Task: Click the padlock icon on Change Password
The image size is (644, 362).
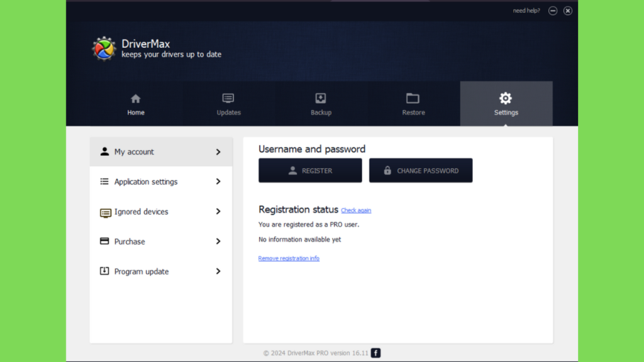Action: click(x=387, y=170)
